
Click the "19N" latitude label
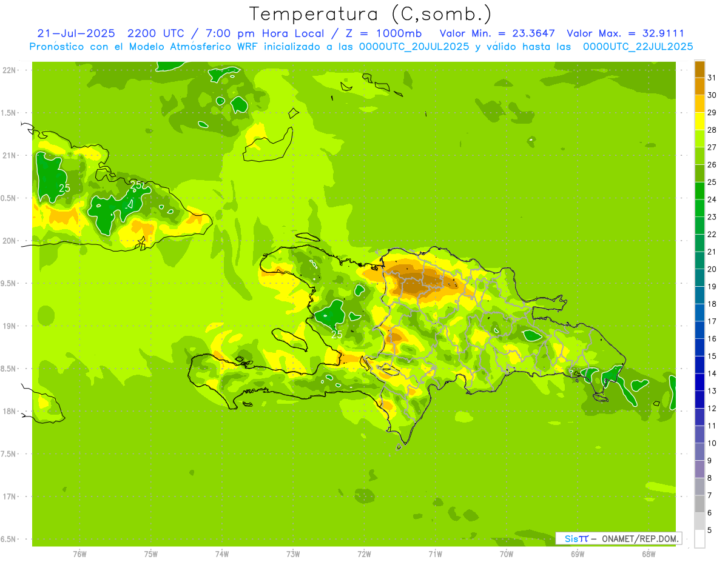click(x=9, y=326)
